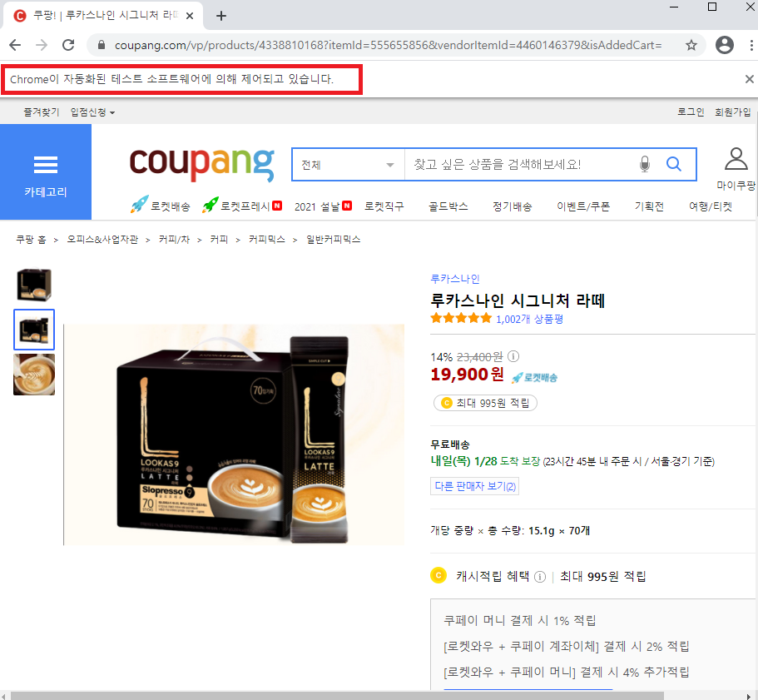Expand the 전체 search category dropdown

[x=348, y=165]
